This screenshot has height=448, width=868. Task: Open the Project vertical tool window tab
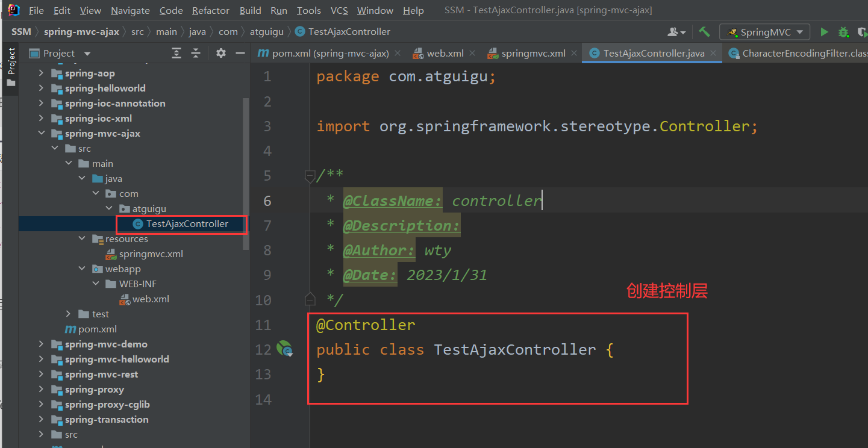click(x=11, y=67)
